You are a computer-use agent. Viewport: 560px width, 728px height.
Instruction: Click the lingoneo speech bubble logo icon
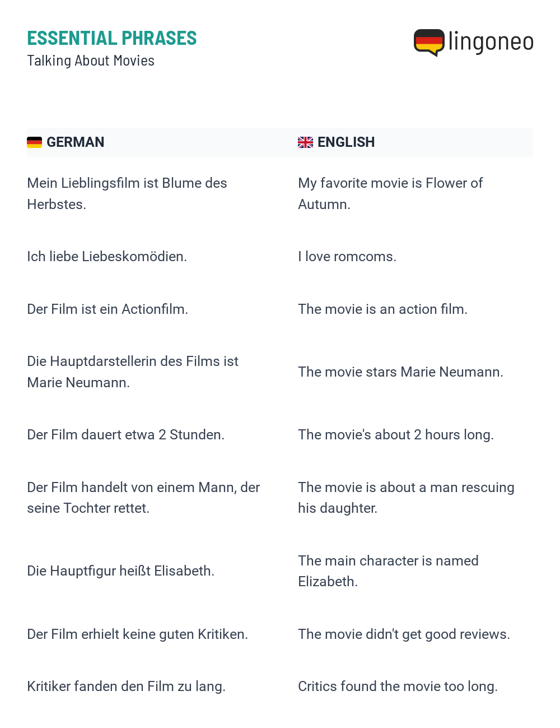click(429, 43)
